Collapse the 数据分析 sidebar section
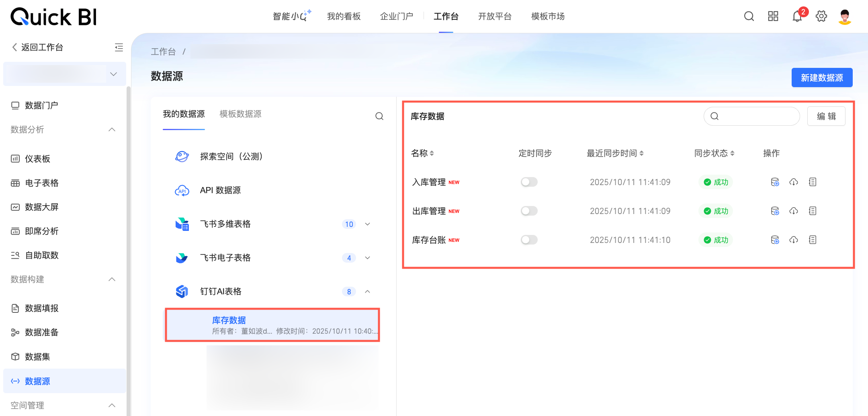The height and width of the screenshot is (416, 868). (x=112, y=129)
